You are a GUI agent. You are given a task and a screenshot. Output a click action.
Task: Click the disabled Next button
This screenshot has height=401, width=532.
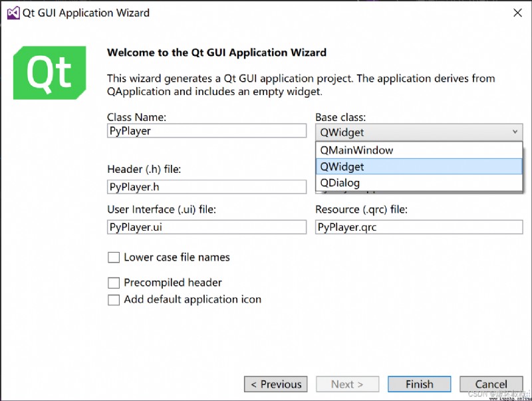[347, 384]
